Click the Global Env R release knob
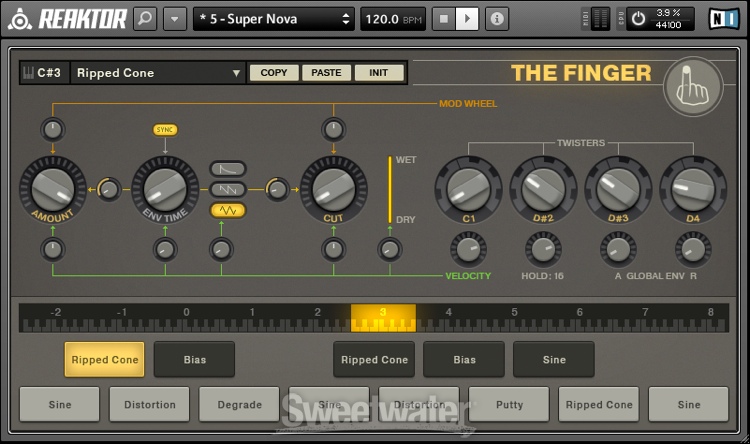Image resolution: width=750 pixels, height=444 pixels. point(693,249)
